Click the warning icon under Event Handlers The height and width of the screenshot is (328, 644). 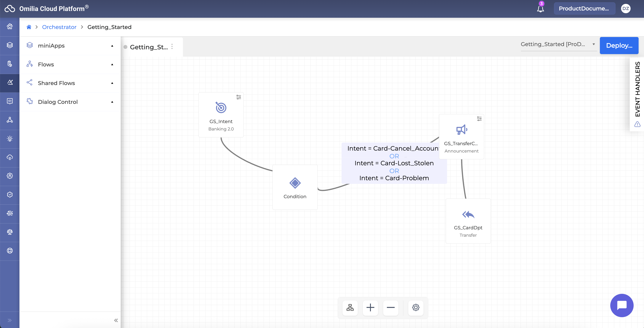(637, 124)
